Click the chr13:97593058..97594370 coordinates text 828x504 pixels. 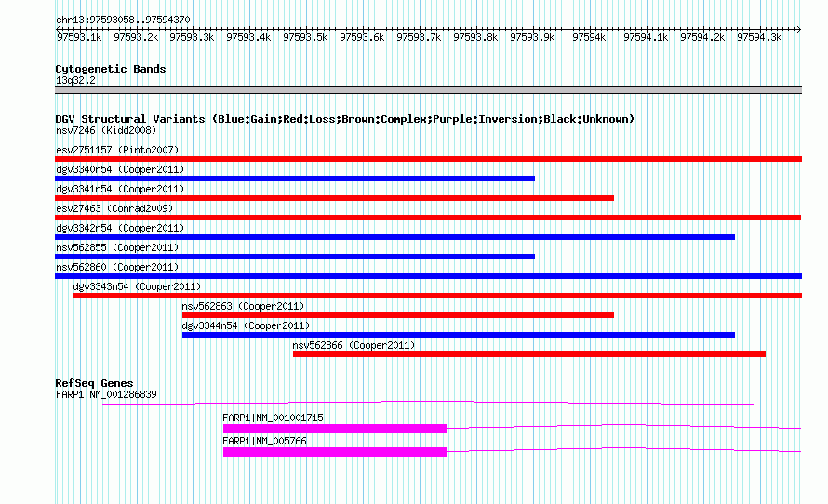click(123, 20)
